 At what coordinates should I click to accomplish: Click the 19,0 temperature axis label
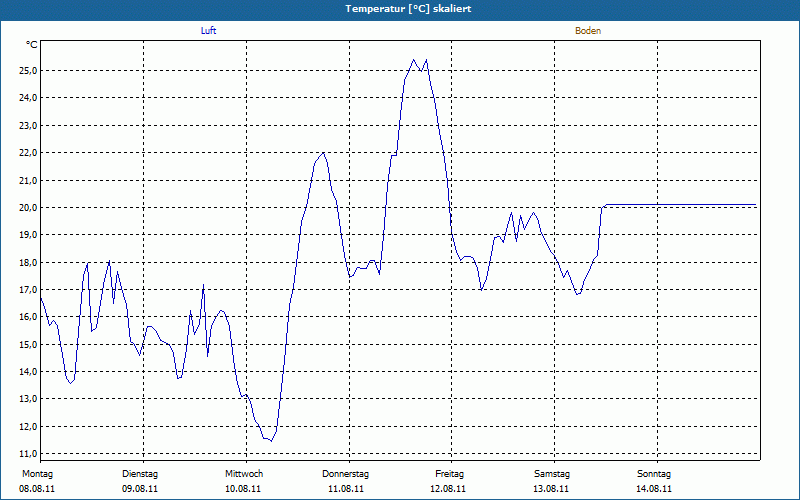pos(28,235)
